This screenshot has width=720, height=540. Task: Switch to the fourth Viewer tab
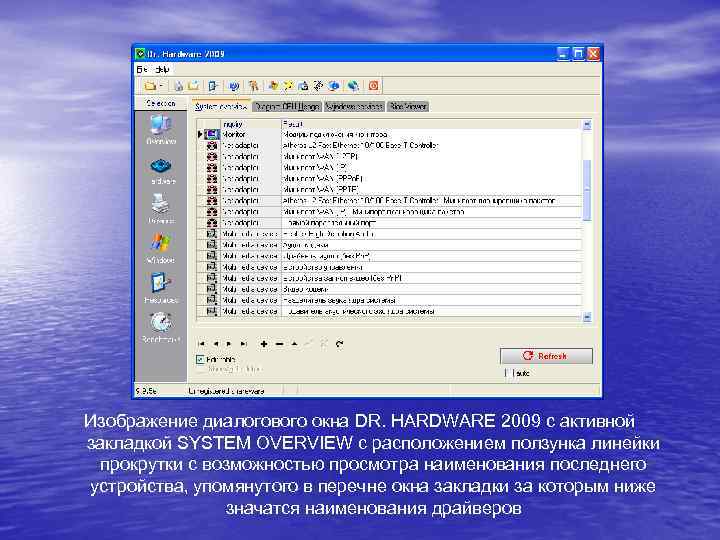pyautogui.click(x=408, y=107)
